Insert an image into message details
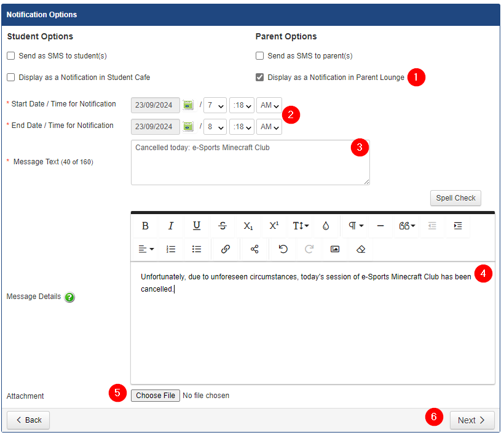 tap(334, 249)
